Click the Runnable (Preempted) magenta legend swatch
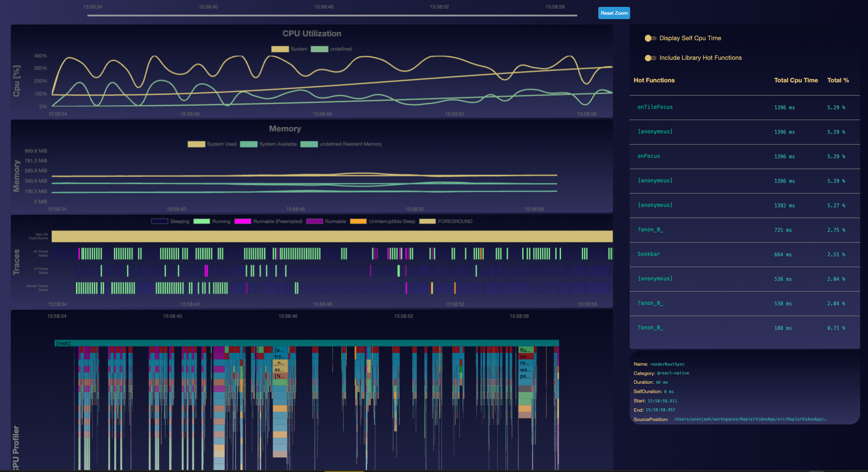 pyautogui.click(x=243, y=222)
